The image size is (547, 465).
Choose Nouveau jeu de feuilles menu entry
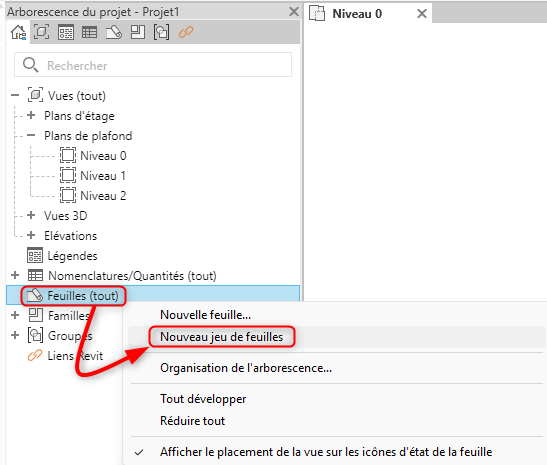click(x=222, y=337)
